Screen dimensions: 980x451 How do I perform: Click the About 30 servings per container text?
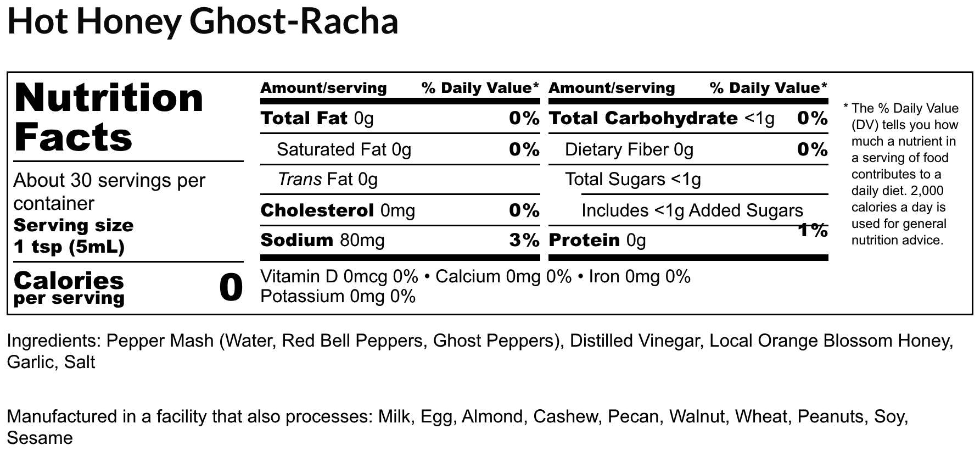[109, 192]
